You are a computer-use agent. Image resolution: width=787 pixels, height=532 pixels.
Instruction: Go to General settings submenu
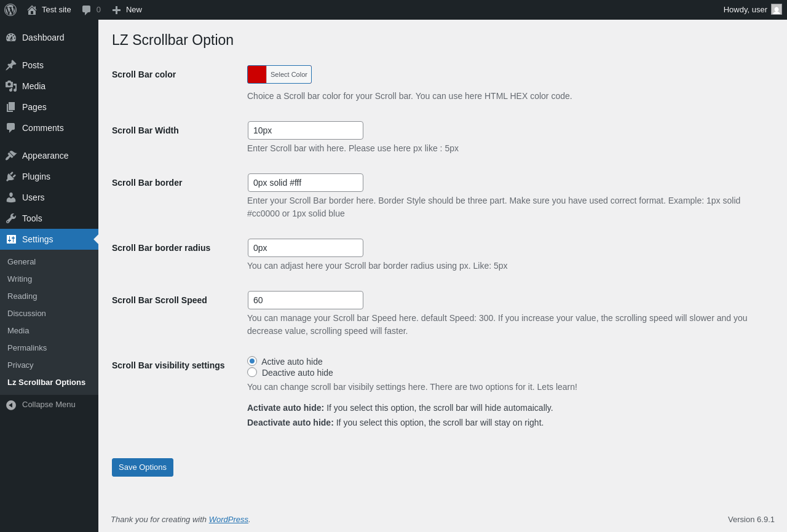coord(22,262)
